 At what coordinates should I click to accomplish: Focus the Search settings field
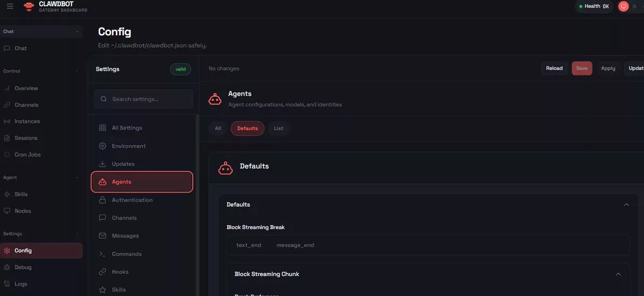143,99
